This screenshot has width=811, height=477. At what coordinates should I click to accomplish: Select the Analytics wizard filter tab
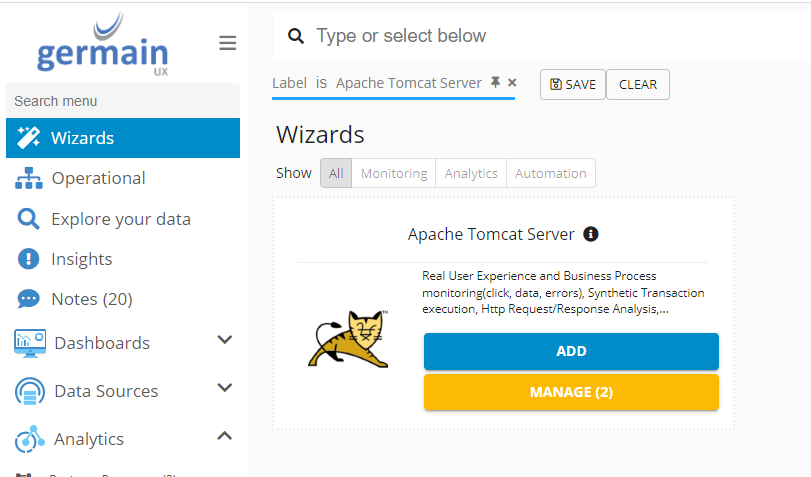[471, 173]
